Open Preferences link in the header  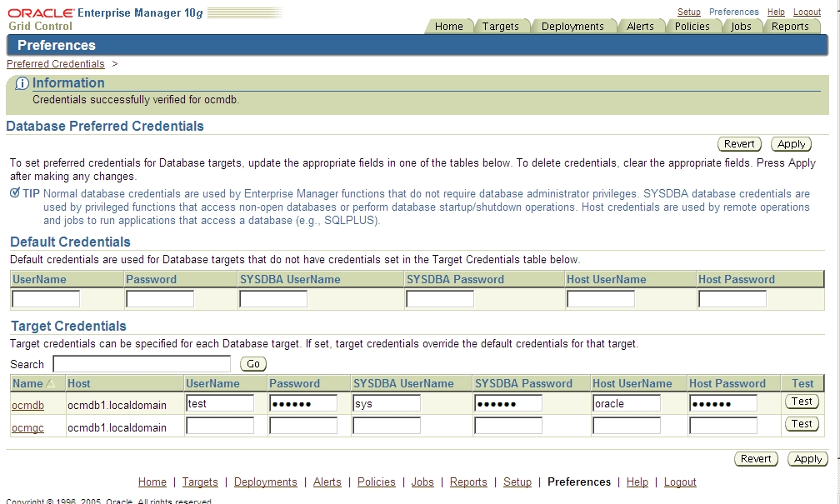click(734, 12)
